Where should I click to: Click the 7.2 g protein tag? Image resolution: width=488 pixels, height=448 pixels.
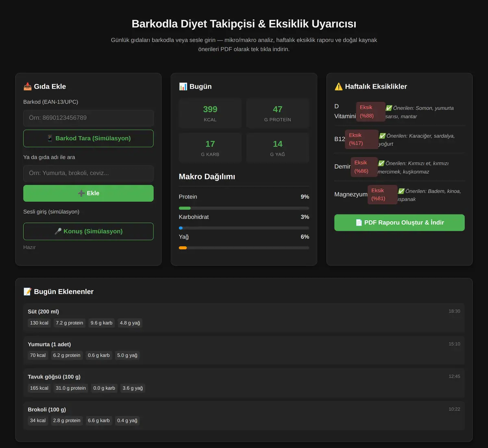point(70,323)
